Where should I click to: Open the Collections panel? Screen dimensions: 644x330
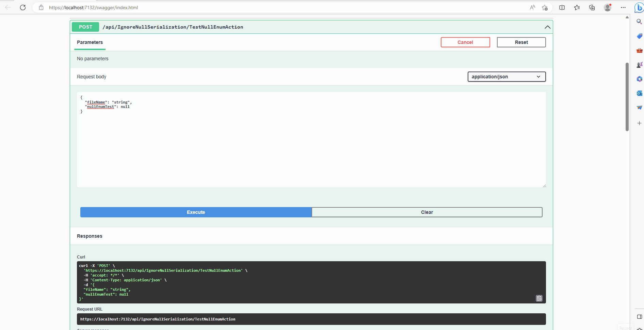[x=592, y=7]
